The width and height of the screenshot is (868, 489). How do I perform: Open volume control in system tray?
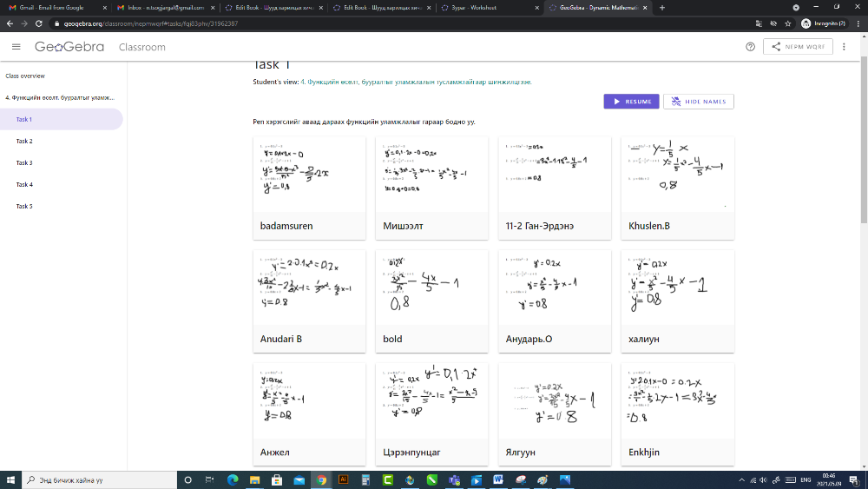[x=764, y=479]
